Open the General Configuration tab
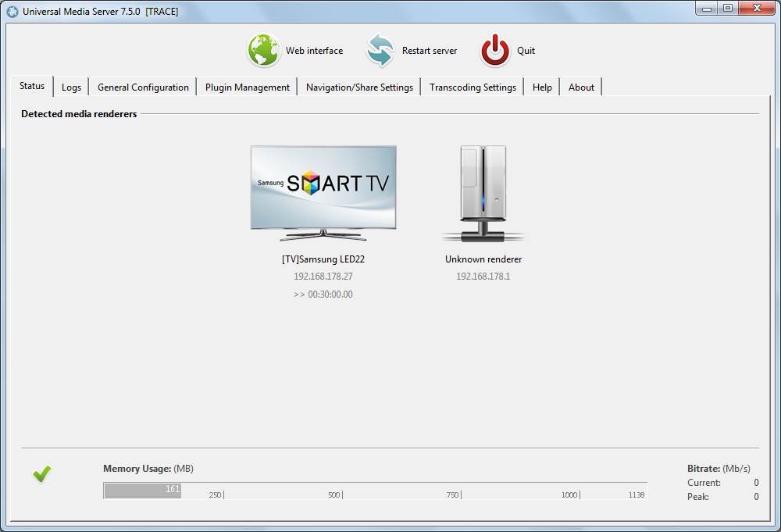Viewport: 781px width, 532px height. pos(143,87)
